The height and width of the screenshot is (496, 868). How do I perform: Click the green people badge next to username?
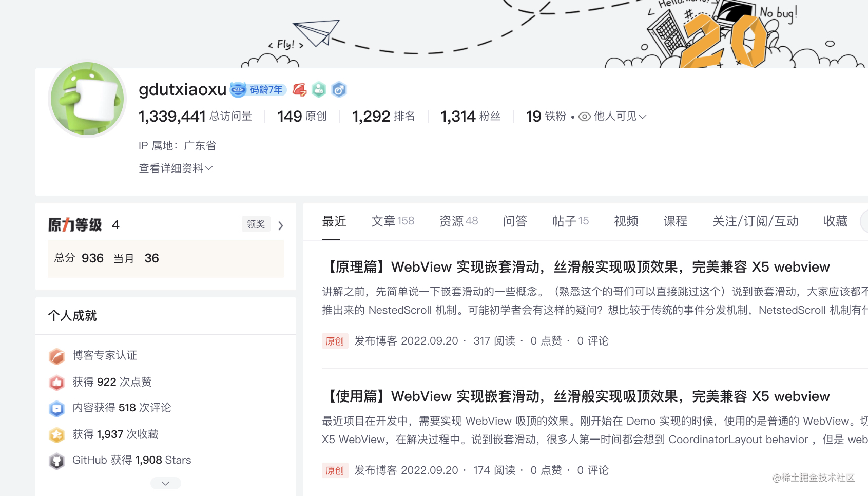tap(319, 90)
